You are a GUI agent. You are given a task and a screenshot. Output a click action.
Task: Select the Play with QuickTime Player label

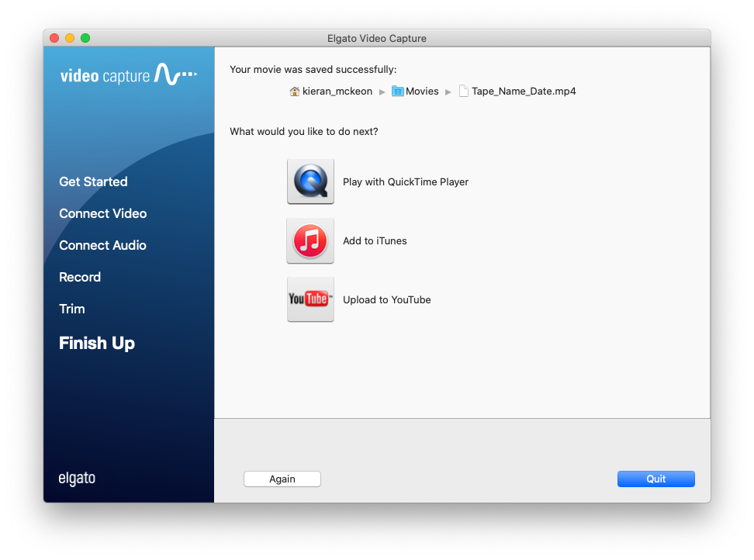[x=406, y=181]
